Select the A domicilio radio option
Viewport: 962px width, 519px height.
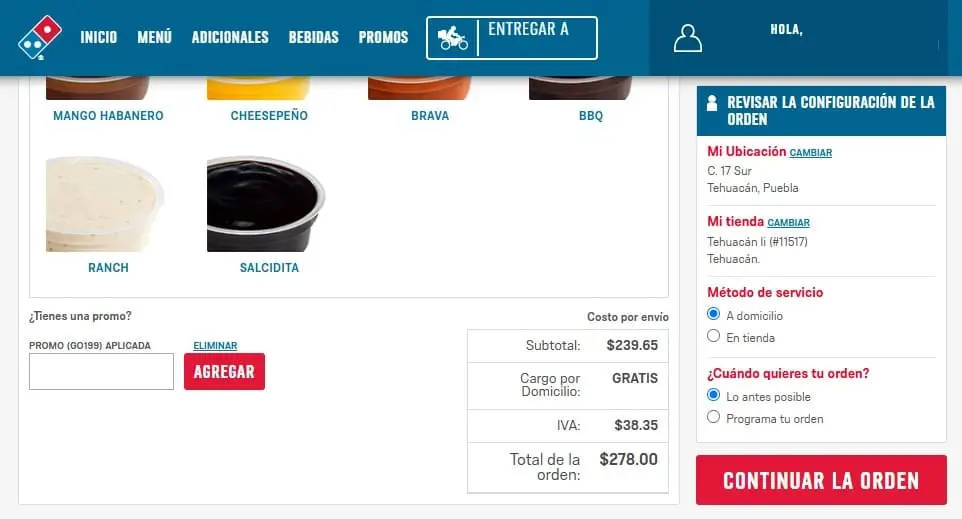pos(713,314)
